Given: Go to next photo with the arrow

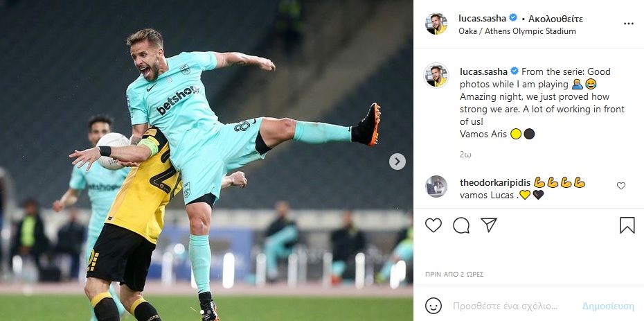Looking at the screenshot, I should pos(397,162).
